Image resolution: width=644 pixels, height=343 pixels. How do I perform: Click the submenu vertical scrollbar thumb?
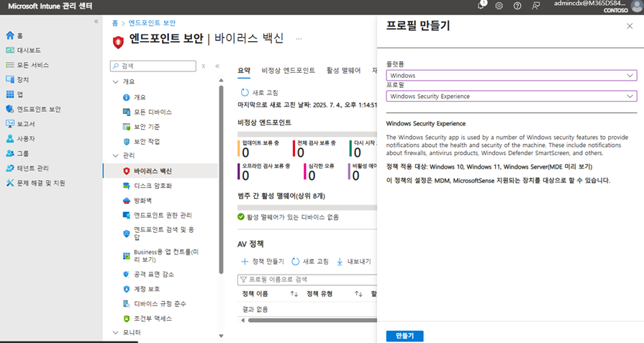point(221,179)
